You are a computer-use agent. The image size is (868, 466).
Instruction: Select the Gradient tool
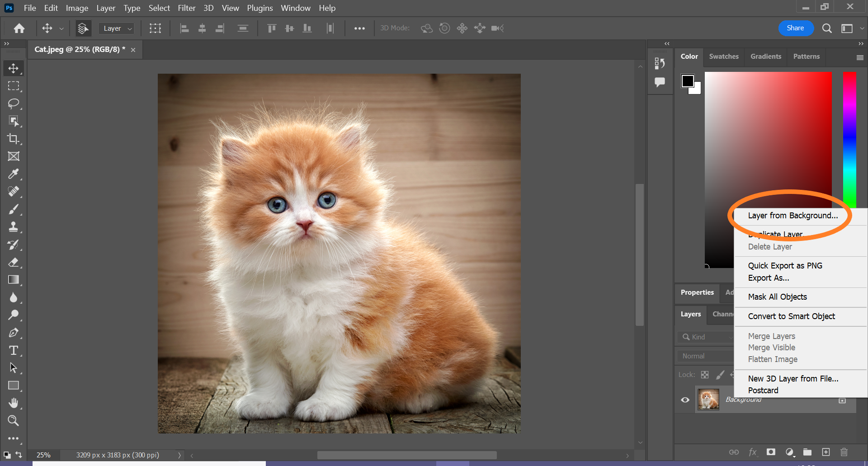tap(14, 280)
